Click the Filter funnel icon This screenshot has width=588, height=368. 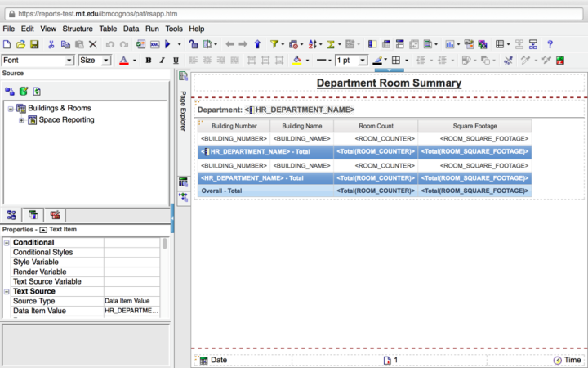[274, 44]
